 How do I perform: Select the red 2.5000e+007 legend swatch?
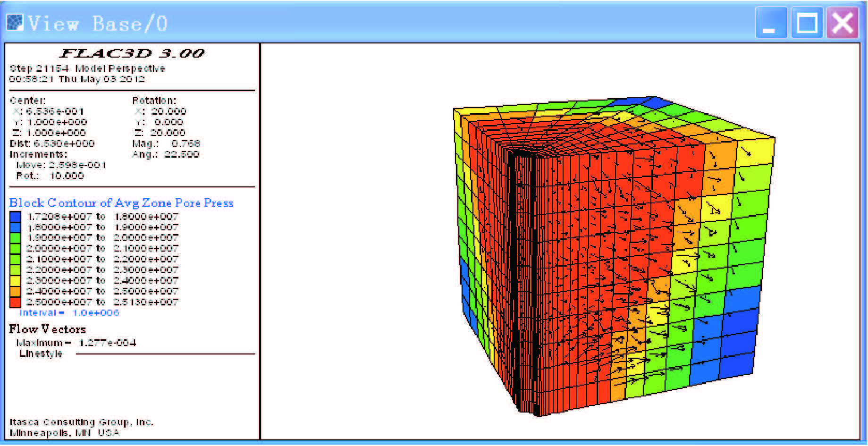click(15, 302)
